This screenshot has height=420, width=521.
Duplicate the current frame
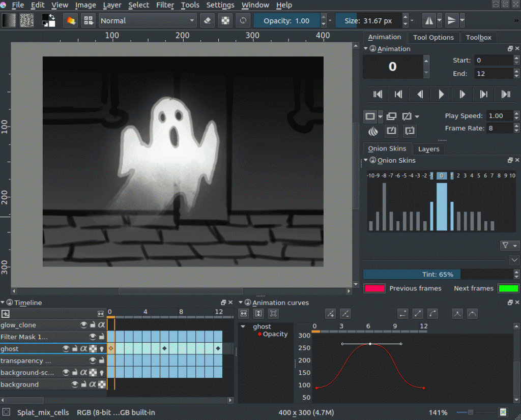click(x=391, y=116)
